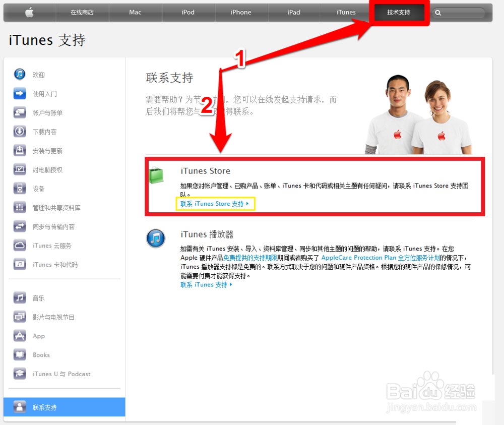Screen dimensions: 504x425
Task: Click the iTunes Store heading
Action: (206, 171)
